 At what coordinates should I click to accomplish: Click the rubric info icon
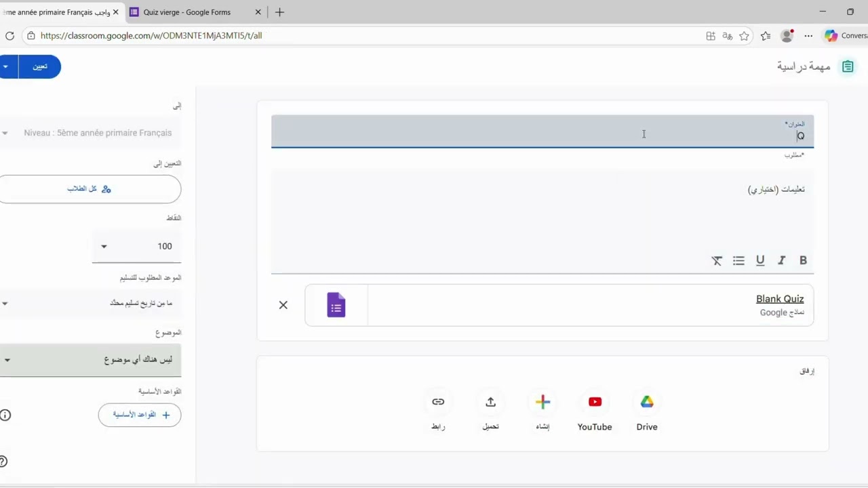click(x=5, y=415)
